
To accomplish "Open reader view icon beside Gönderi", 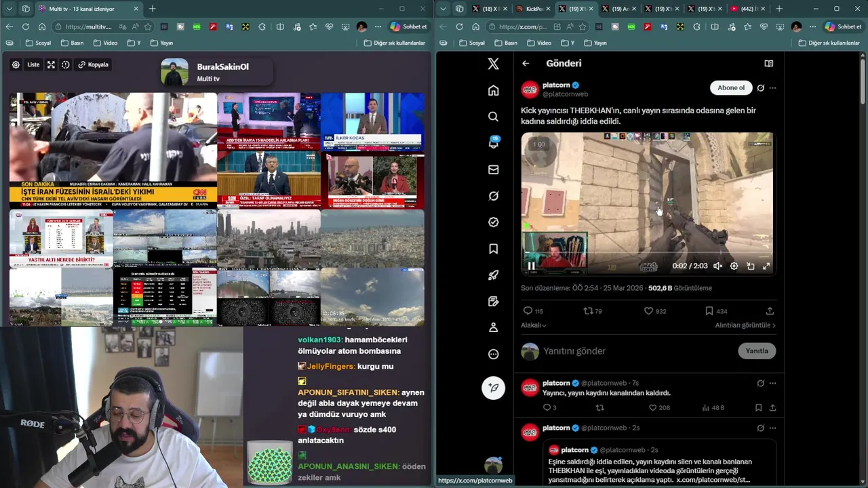I will (x=768, y=63).
